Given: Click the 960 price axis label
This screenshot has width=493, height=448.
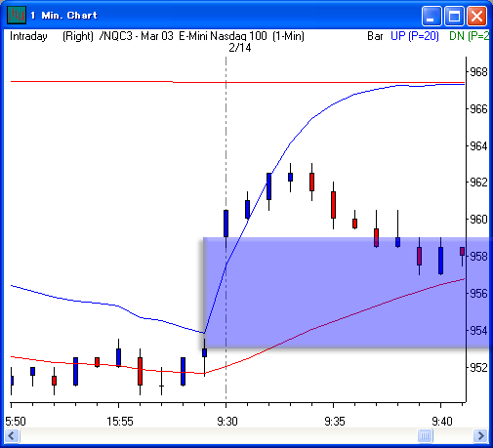Looking at the screenshot, I should tap(478, 220).
